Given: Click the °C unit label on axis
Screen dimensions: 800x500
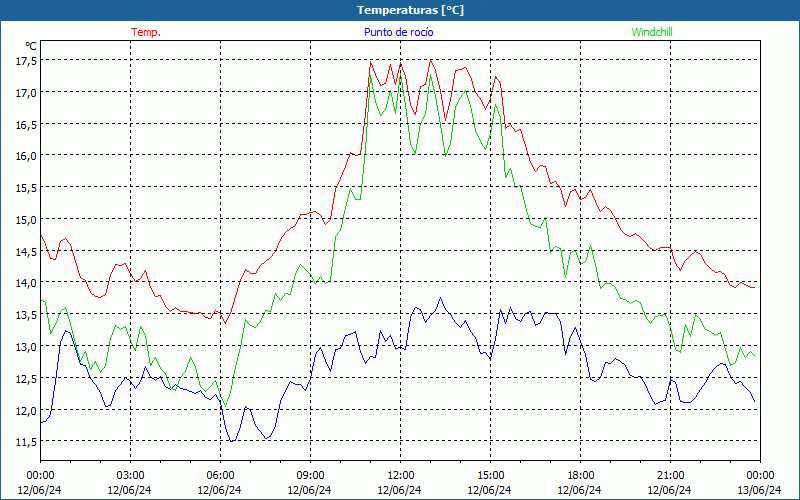Looking at the screenshot, I should [31, 46].
